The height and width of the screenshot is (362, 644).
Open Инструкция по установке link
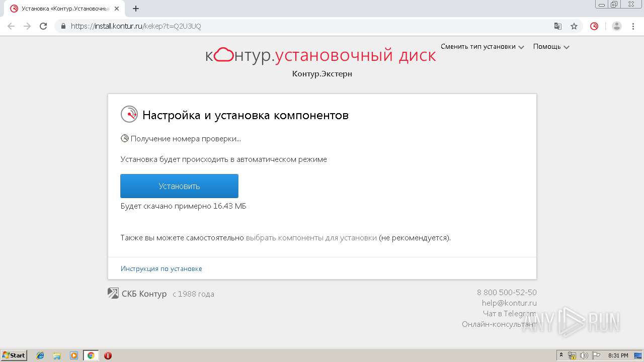click(162, 268)
